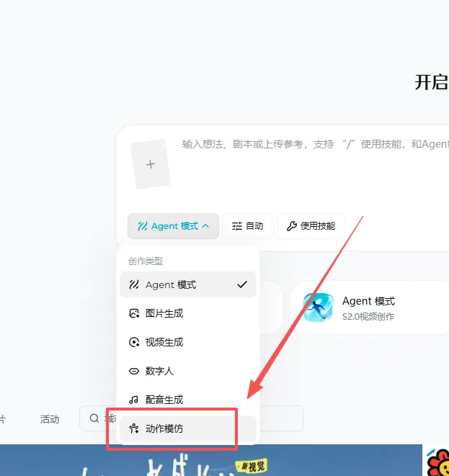Click the checkmark on Agent 模式 row
449x476 pixels.
tap(242, 284)
